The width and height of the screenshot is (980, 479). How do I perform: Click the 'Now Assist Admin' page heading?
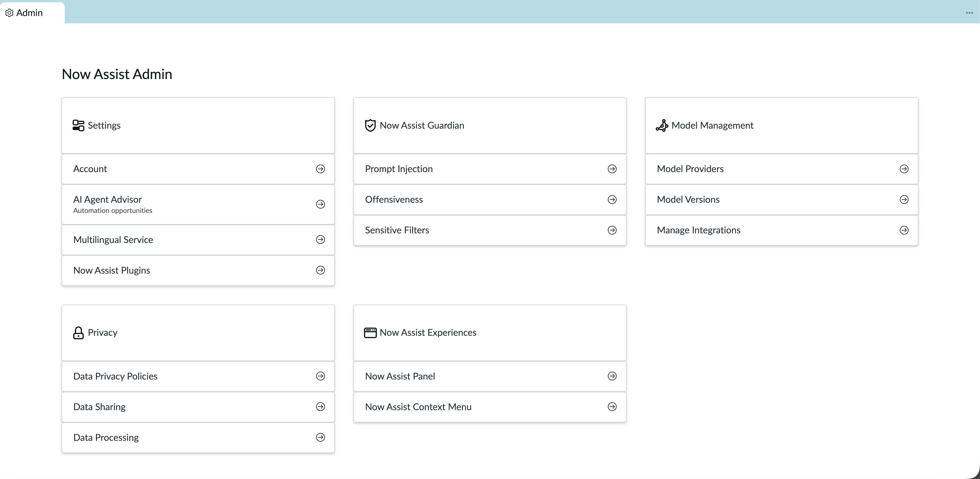point(117,74)
